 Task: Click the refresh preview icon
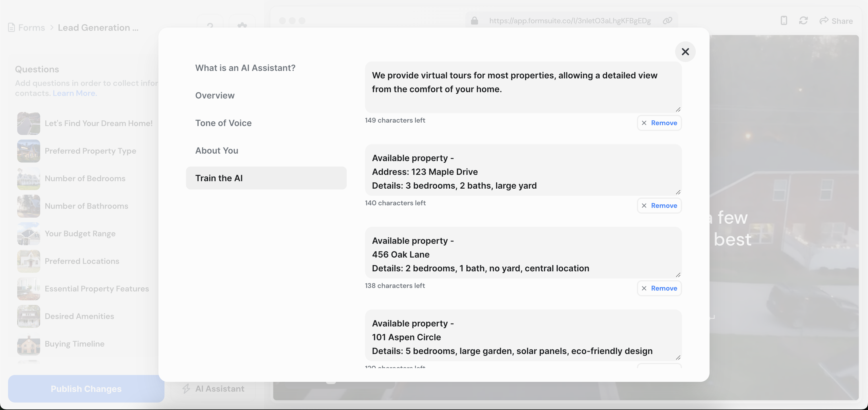pos(803,21)
